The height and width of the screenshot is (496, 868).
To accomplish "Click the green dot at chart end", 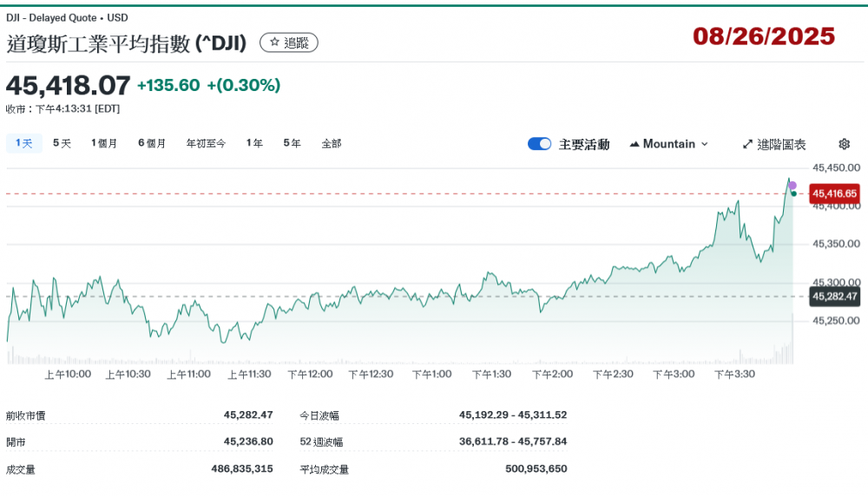I will pos(793,193).
